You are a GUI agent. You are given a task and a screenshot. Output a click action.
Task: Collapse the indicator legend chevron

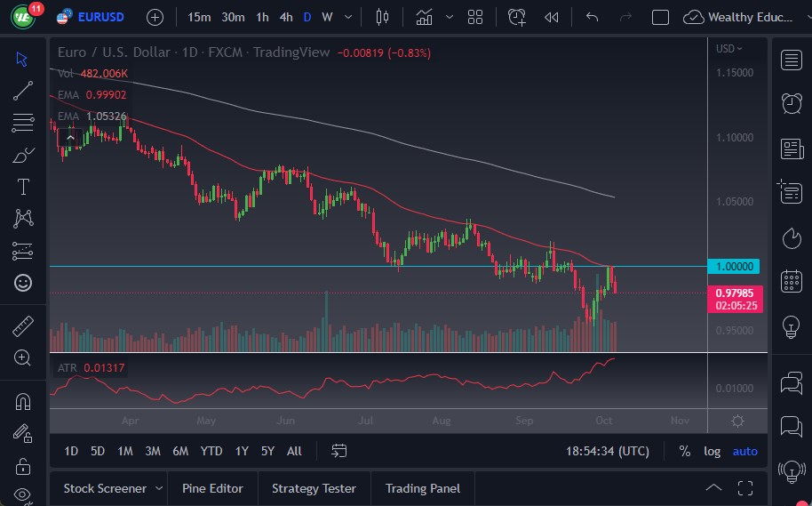[x=69, y=136]
